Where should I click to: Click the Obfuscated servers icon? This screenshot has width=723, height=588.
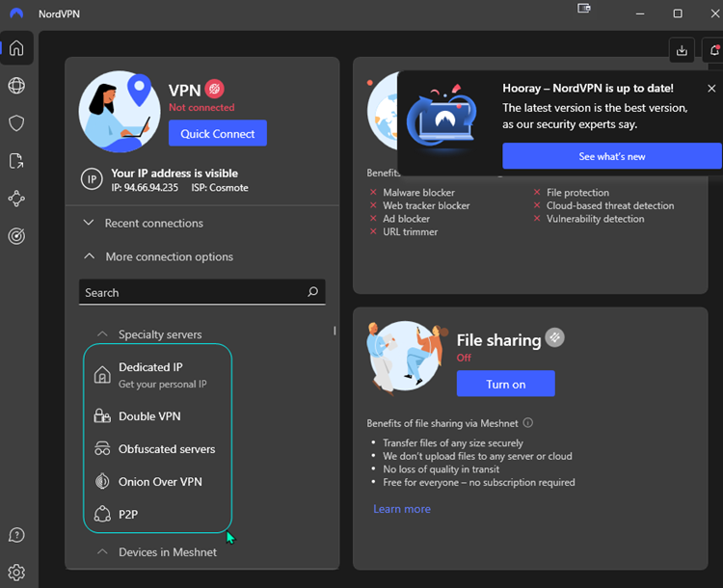coord(102,449)
